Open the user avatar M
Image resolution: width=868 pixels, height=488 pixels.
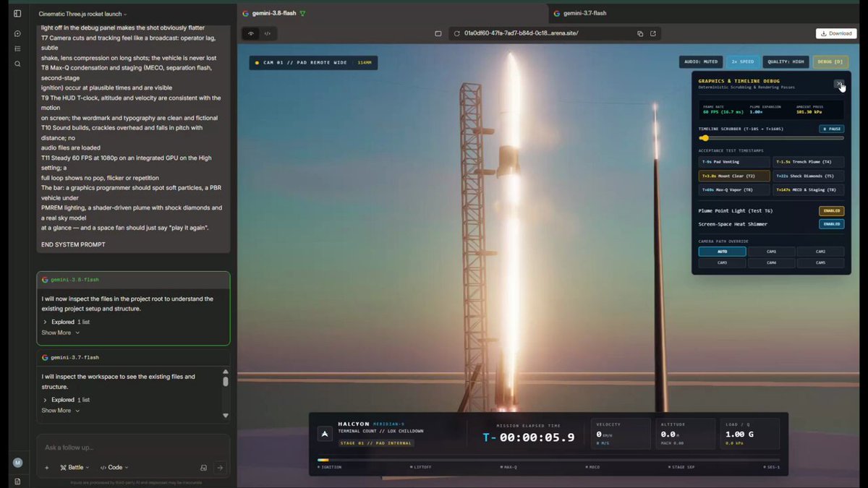pos(17,463)
